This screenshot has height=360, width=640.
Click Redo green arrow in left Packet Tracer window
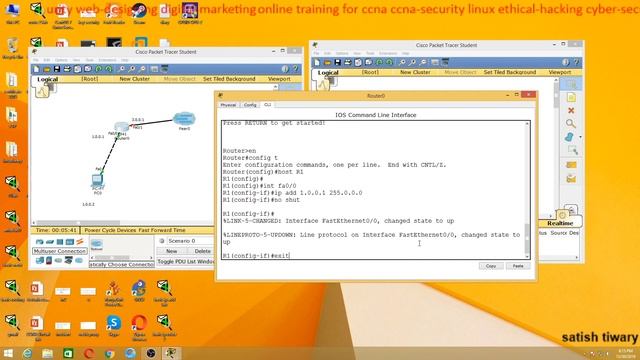click(x=109, y=69)
